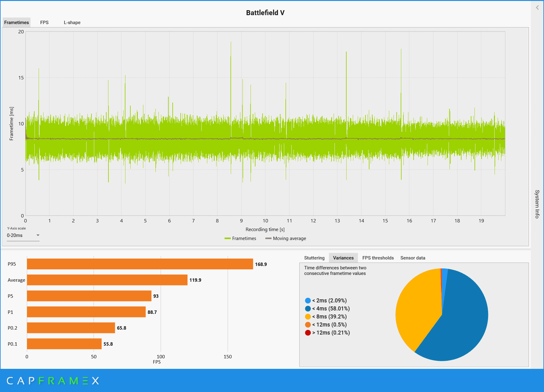Viewport: 544px width, 392px height.
Task: Select the L-shape tab
Action: click(x=72, y=23)
